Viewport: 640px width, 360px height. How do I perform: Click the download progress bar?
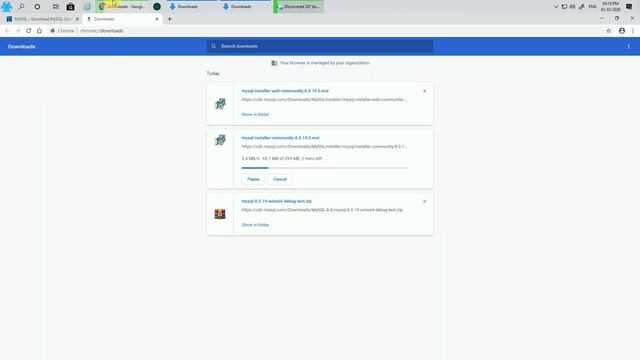coord(324,168)
